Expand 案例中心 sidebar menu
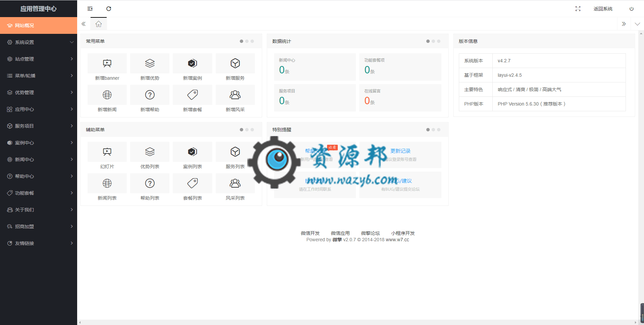Viewport: 644px width, 325px height. pos(39,143)
